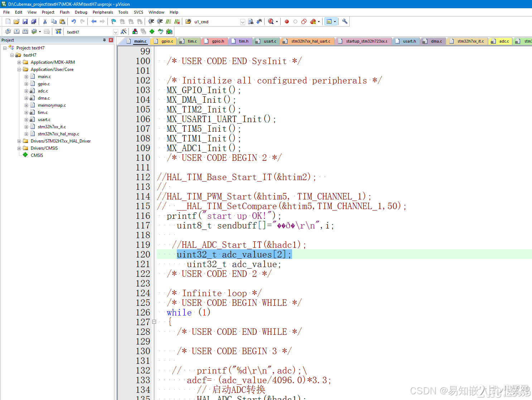This screenshot has height=400, width=532.
Task: Open Configuration wrench icon
Action: tap(345, 21)
